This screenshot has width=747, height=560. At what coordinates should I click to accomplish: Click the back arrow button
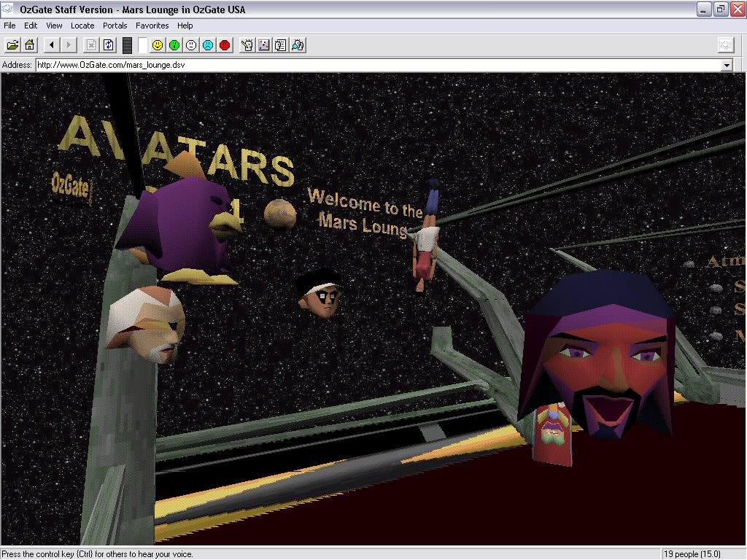(51, 45)
